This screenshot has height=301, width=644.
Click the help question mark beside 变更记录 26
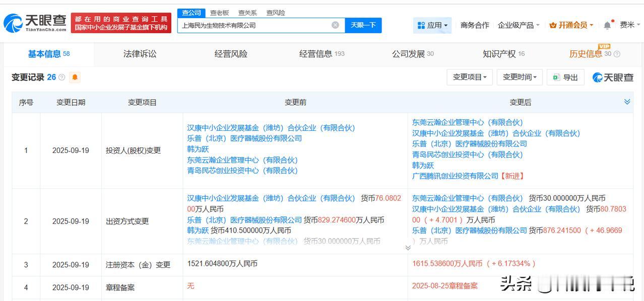(x=62, y=78)
